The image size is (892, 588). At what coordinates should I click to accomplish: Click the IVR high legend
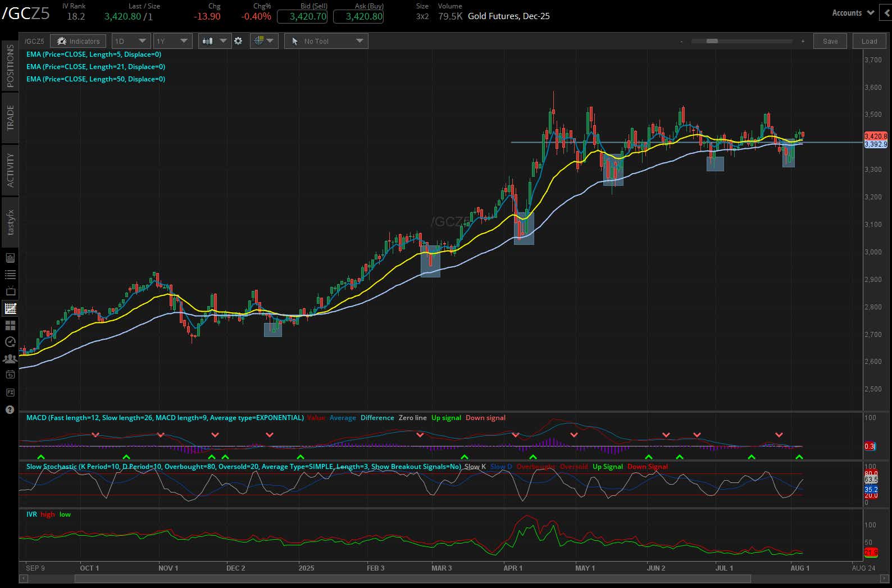point(48,514)
